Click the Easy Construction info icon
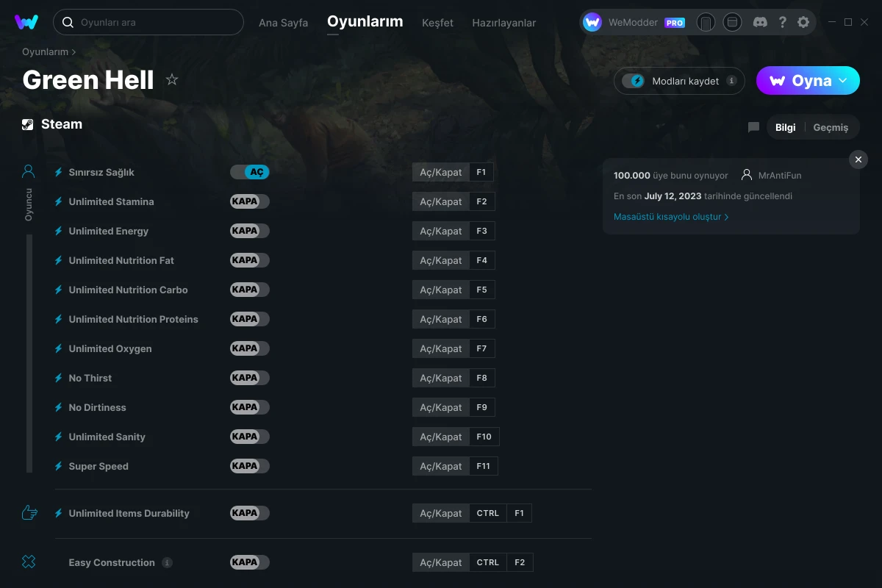 click(x=168, y=563)
